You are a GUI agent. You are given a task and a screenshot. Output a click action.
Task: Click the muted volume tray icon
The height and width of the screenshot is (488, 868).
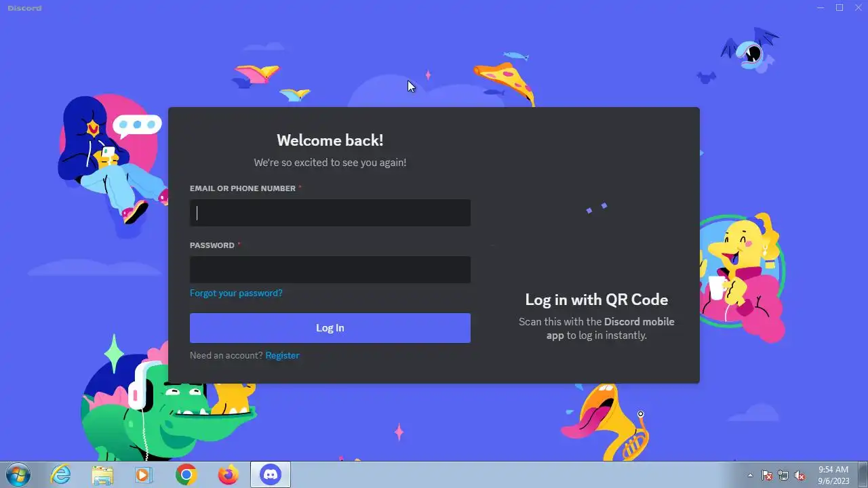(800, 475)
